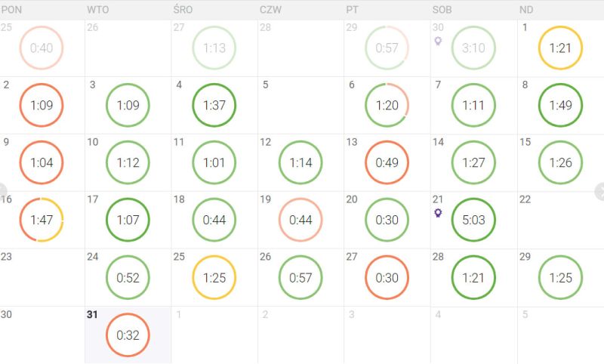The width and height of the screenshot is (604, 364).
Task: Go to previous month using left edge arrow
Action: point(2,190)
